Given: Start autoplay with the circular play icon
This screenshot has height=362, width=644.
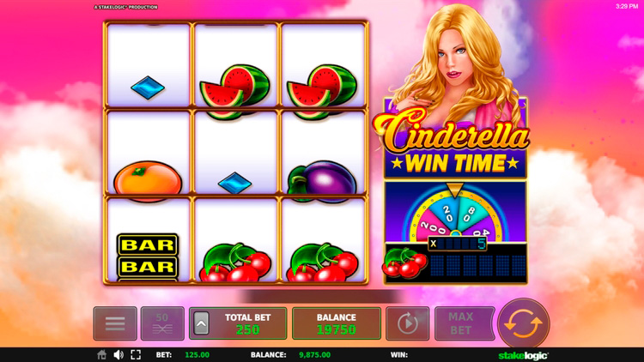Looking at the screenshot, I should click(x=407, y=323).
